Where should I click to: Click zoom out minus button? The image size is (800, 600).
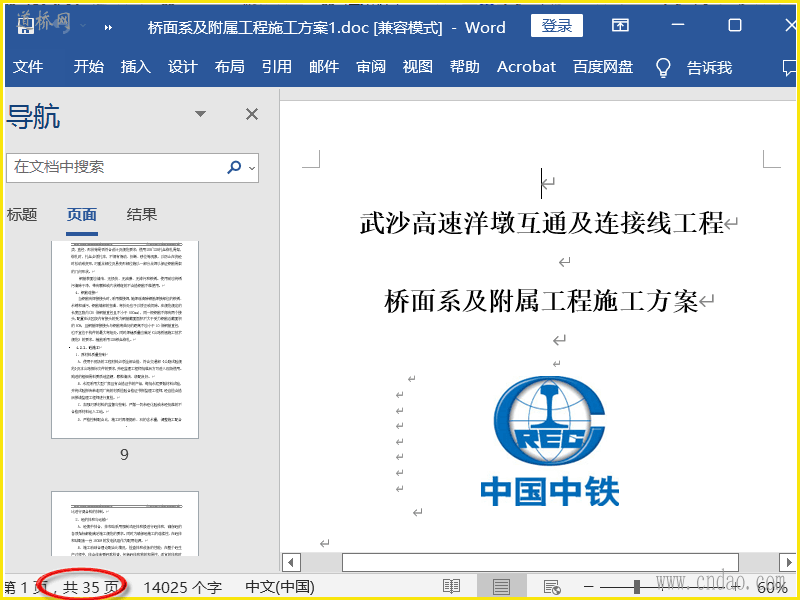coord(588,587)
